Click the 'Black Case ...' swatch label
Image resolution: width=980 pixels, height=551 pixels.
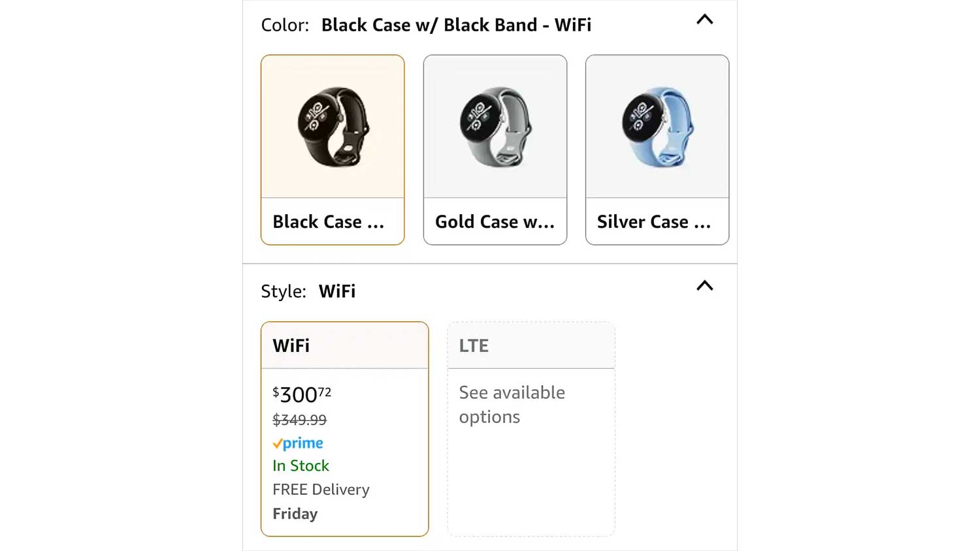click(x=328, y=222)
